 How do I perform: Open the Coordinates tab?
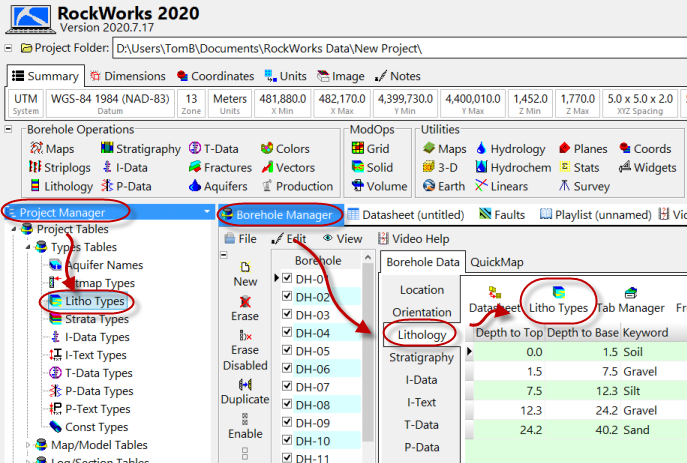(x=215, y=76)
